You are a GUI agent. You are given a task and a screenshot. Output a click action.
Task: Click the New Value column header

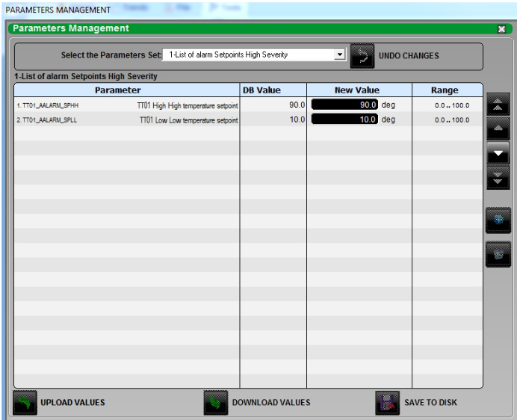[359, 90]
